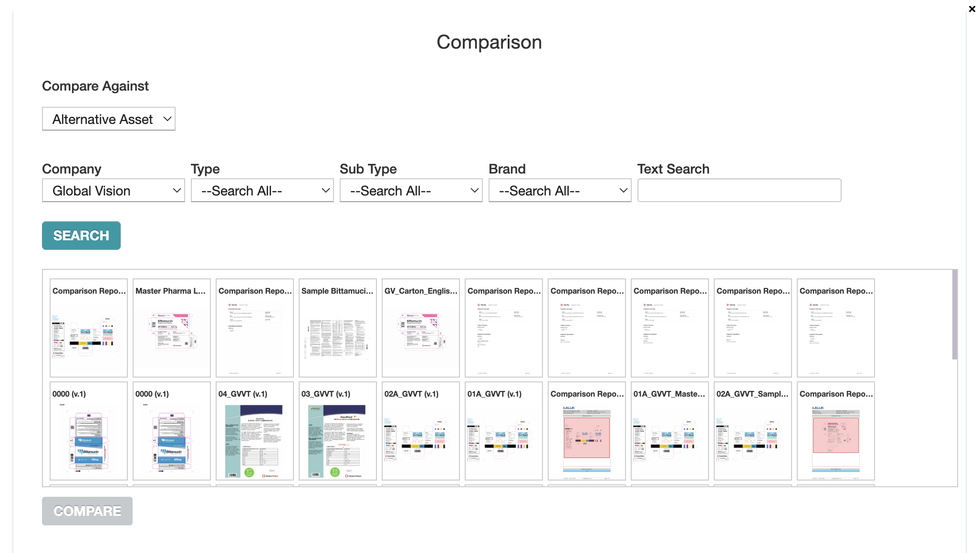Click the Text Search input field
Image resolution: width=980 pixels, height=553 pixels.
point(739,191)
